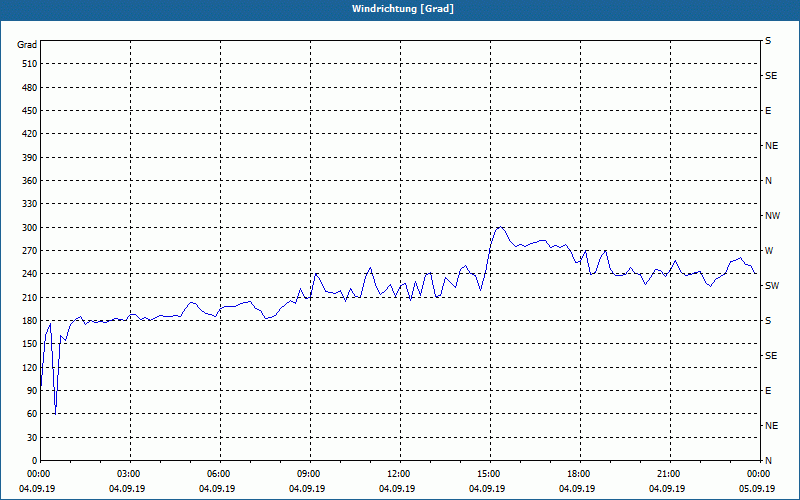
Task: Click the SW compass label on right axis
Action: 772,286
